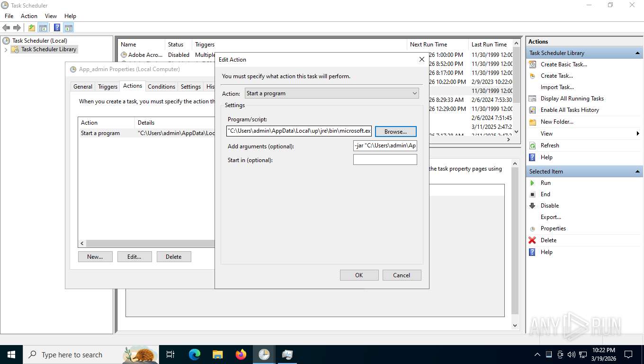Switch to the Triggers tab
The height and width of the screenshot is (364, 644).
(107, 87)
